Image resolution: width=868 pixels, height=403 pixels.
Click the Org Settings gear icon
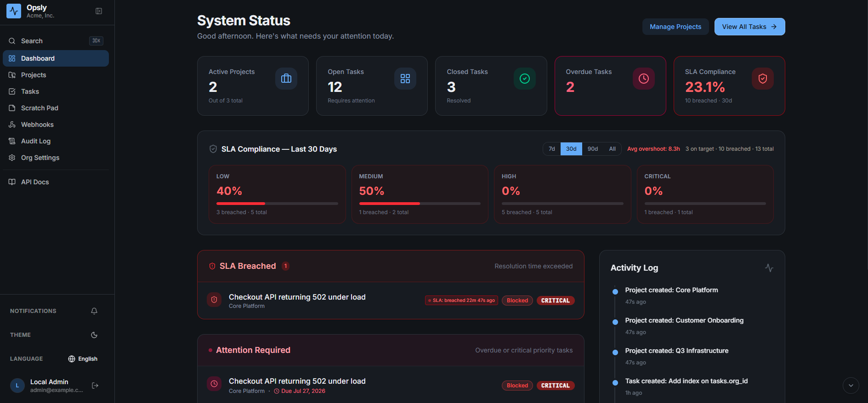click(x=12, y=158)
